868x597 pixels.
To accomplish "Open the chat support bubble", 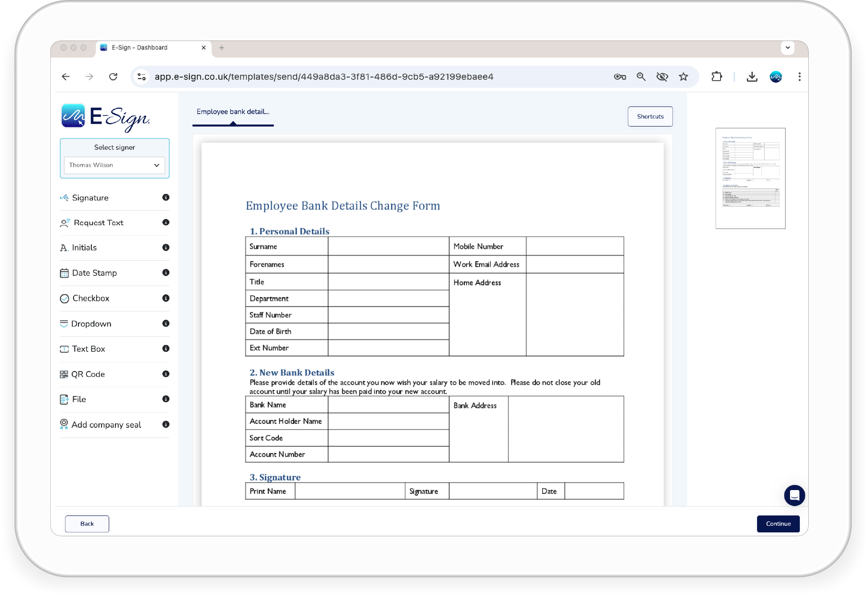I will coord(794,495).
